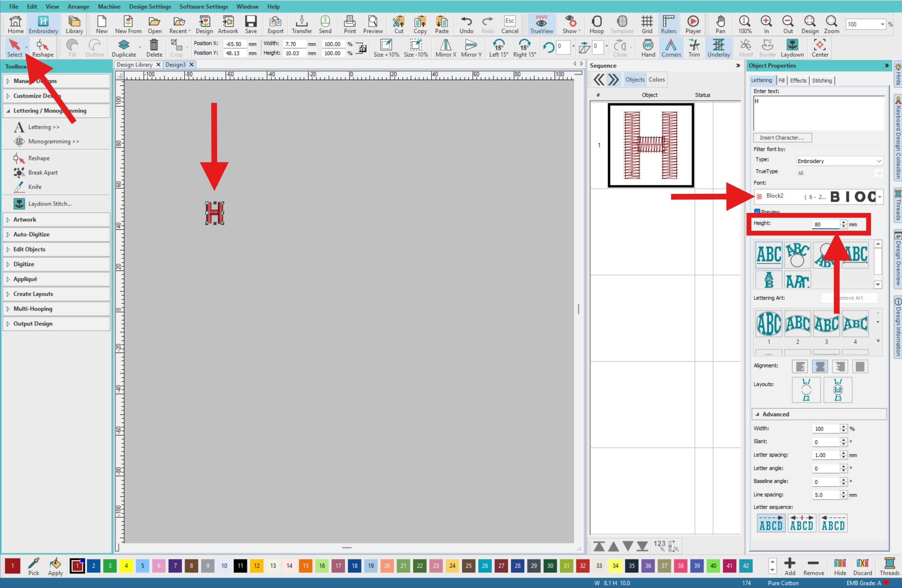Open Lettering tool in Toolbox
Image resolution: width=902 pixels, height=588 pixels.
pyautogui.click(x=37, y=127)
